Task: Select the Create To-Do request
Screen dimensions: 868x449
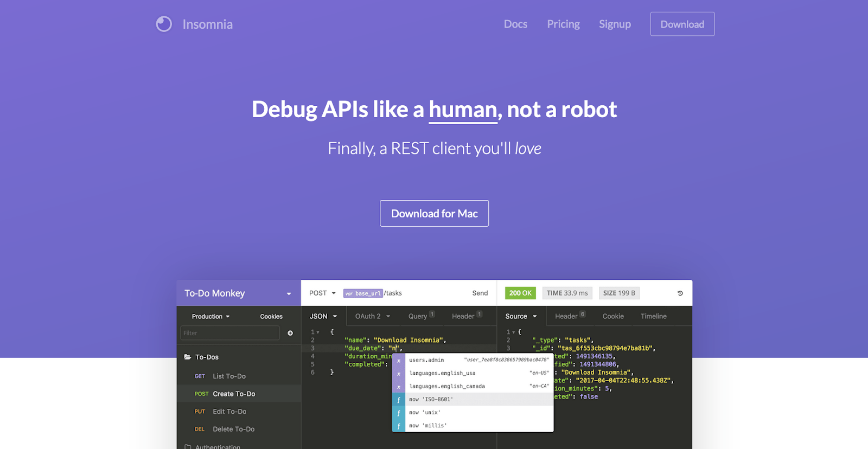Action: [x=239, y=394]
